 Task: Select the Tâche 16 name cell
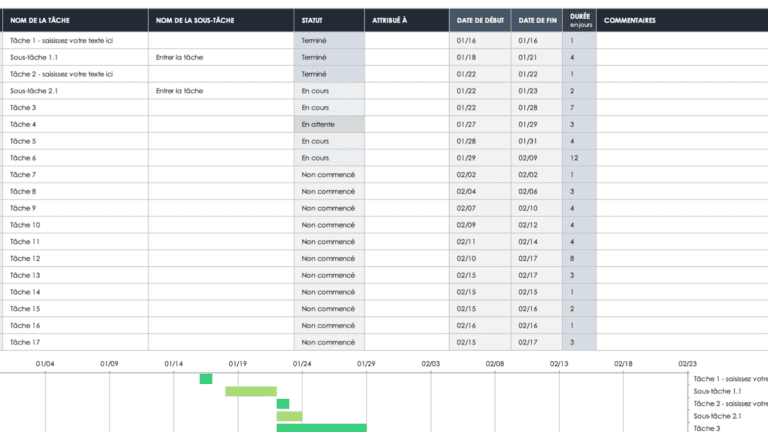[x=75, y=325]
